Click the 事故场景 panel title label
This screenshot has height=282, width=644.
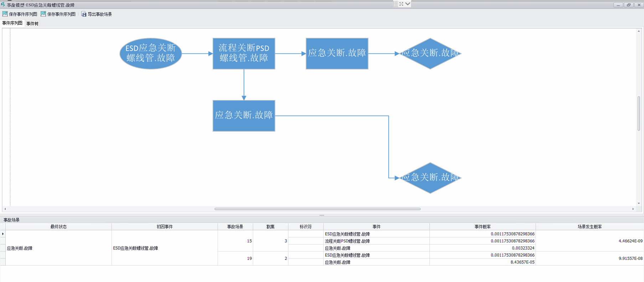(x=11, y=220)
